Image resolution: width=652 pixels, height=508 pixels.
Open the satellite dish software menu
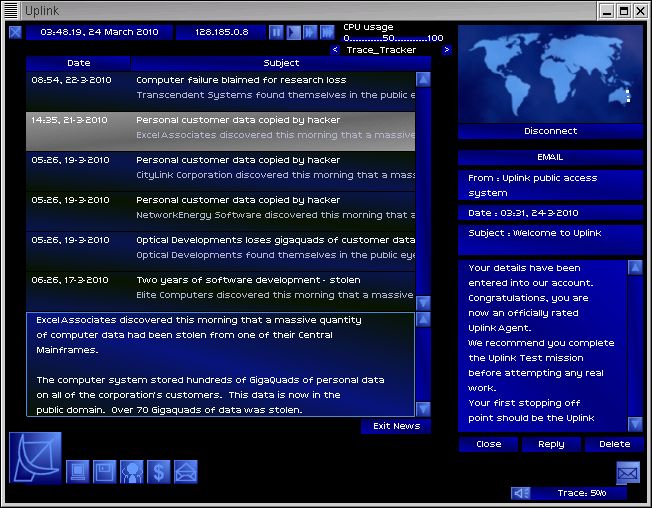coord(35,458)
